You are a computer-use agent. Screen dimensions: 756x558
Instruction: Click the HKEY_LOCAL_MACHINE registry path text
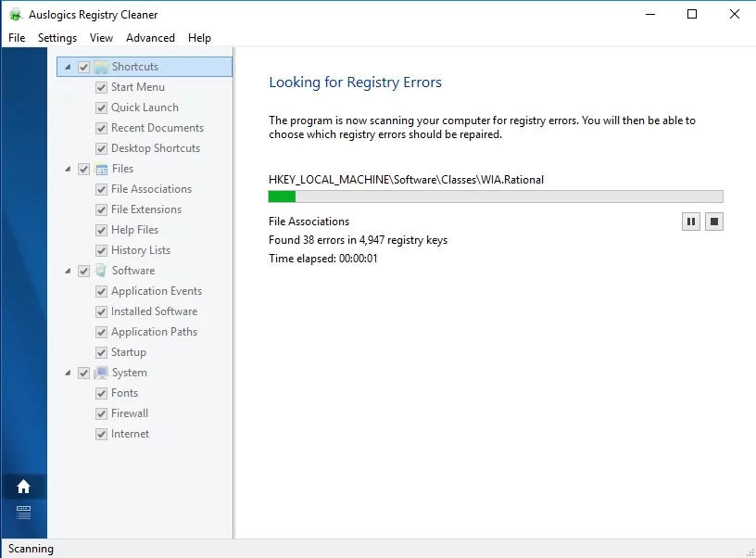406,180
